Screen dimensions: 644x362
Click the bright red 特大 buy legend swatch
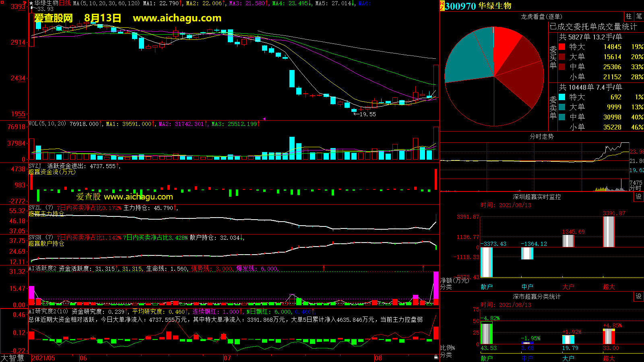point(562,47)
